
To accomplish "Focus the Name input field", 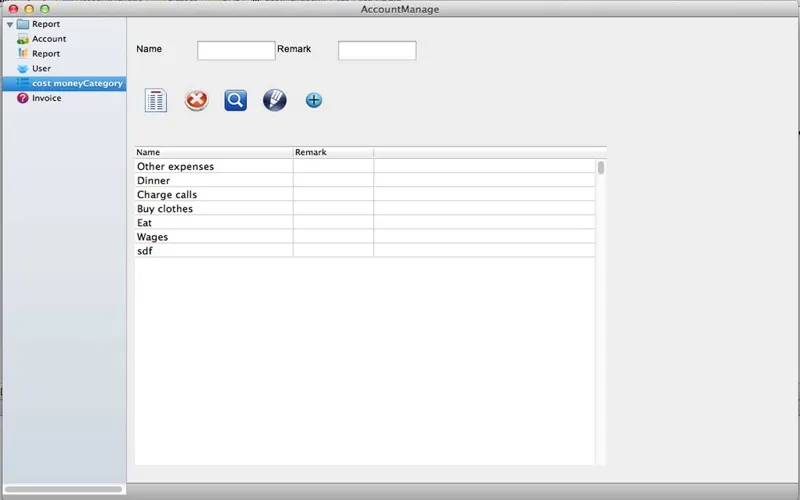I will [x=236, y=51].
